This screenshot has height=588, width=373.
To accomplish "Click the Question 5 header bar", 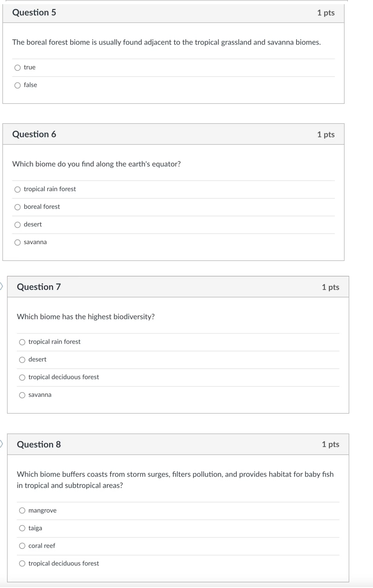I will [173, 13].
